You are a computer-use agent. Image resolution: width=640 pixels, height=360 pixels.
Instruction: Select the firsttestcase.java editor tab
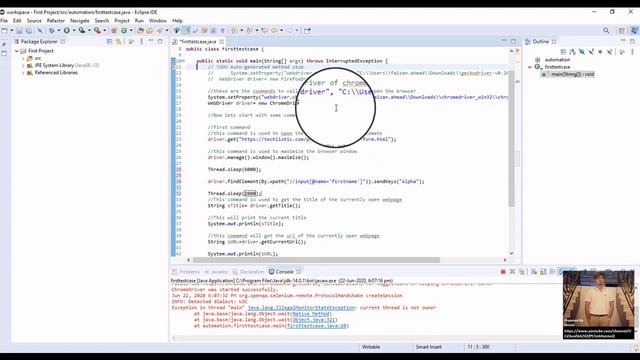(x=198, y=42)
